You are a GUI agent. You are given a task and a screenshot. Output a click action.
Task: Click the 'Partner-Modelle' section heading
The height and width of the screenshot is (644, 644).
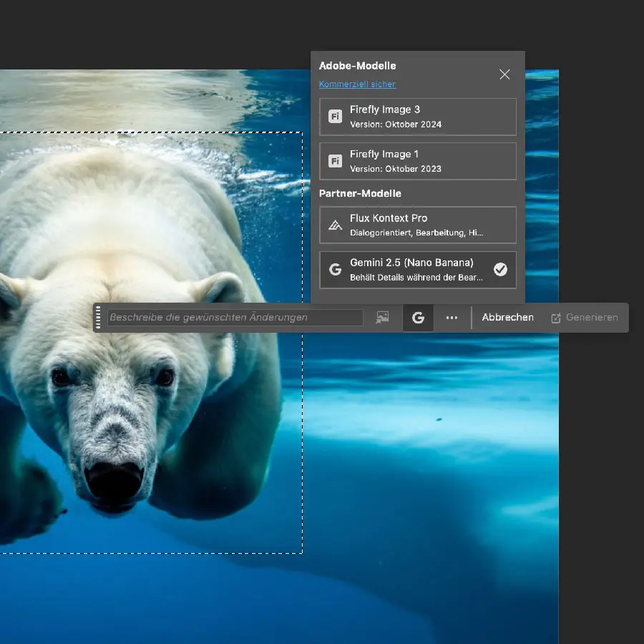tap(360, 194)
